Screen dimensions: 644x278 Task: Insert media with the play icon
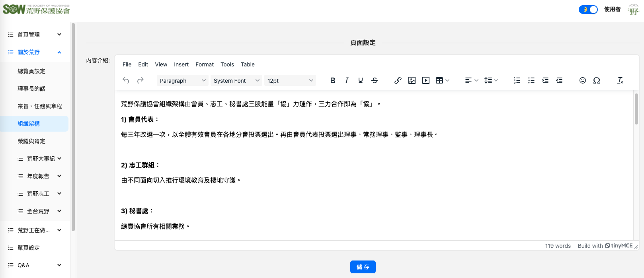(426, 80)
